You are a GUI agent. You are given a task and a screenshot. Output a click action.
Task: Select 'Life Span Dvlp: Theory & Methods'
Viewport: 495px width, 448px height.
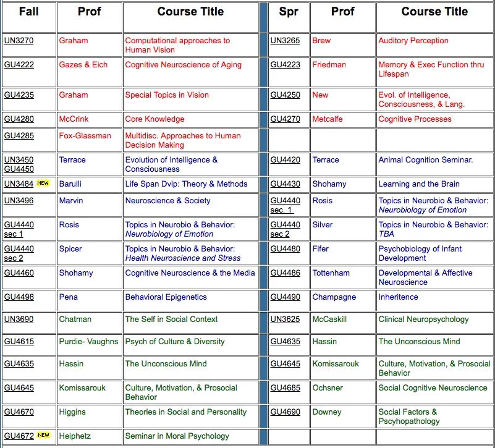(186, 184)
